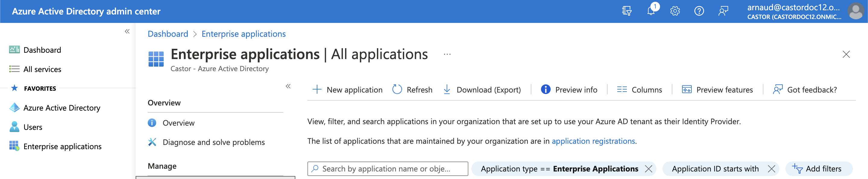Open portal settings gear icon
The height and width of the screenshot is (179, 868).
(x=675, y=11)
